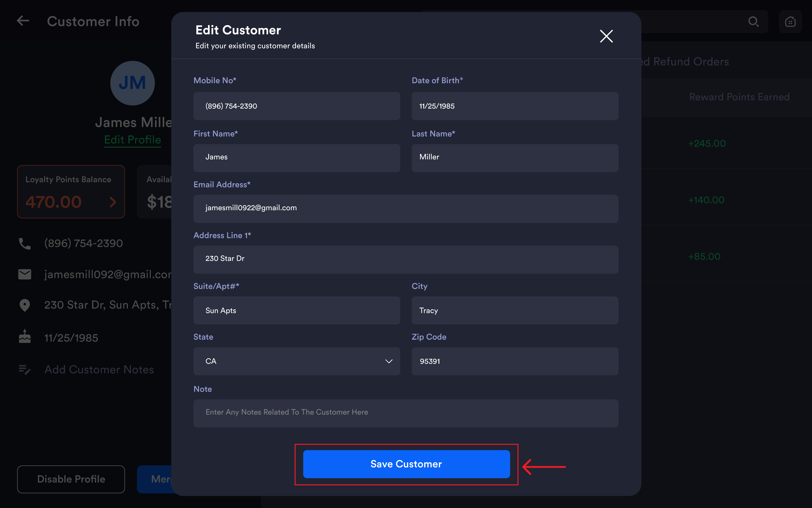The width and height of the screenshot is (812, 508).
Task: Click the 470.00 loyalty points value
Action: coord(53,202)
